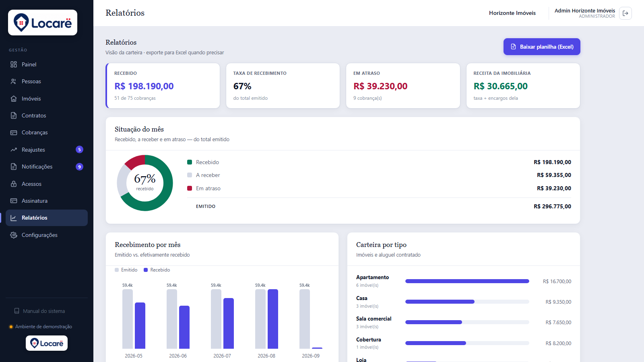Screen dimensions: 644x362
Task: Toggle the Emitido legend swatch
Action: point(117,270)
